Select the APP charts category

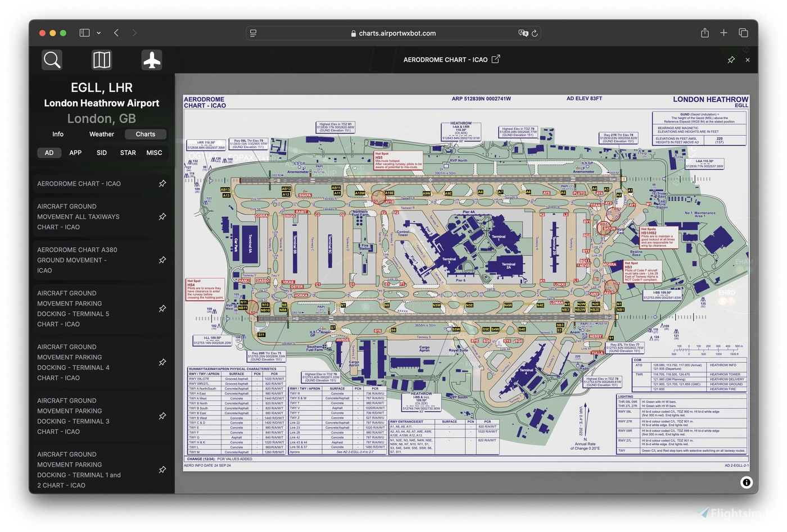point(75,152)
